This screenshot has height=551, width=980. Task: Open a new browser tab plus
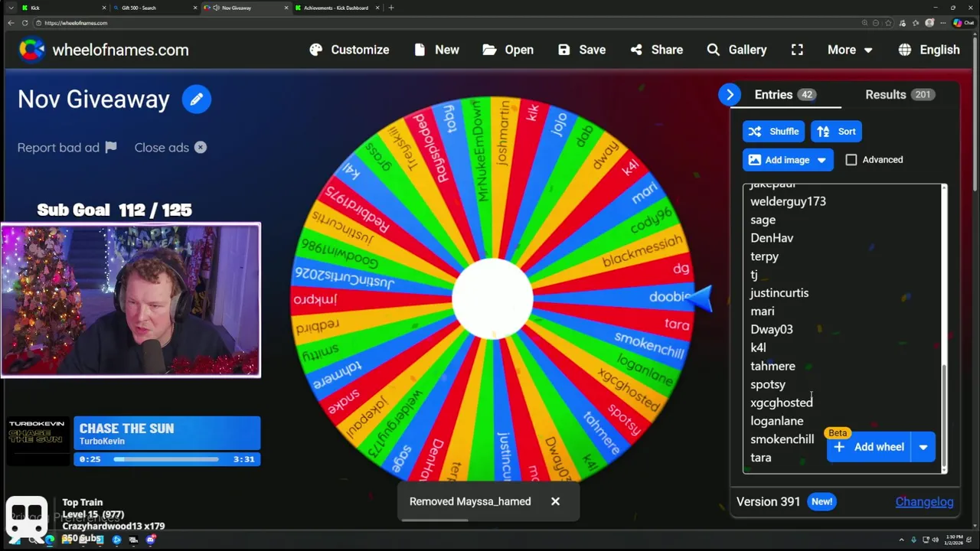390,8
